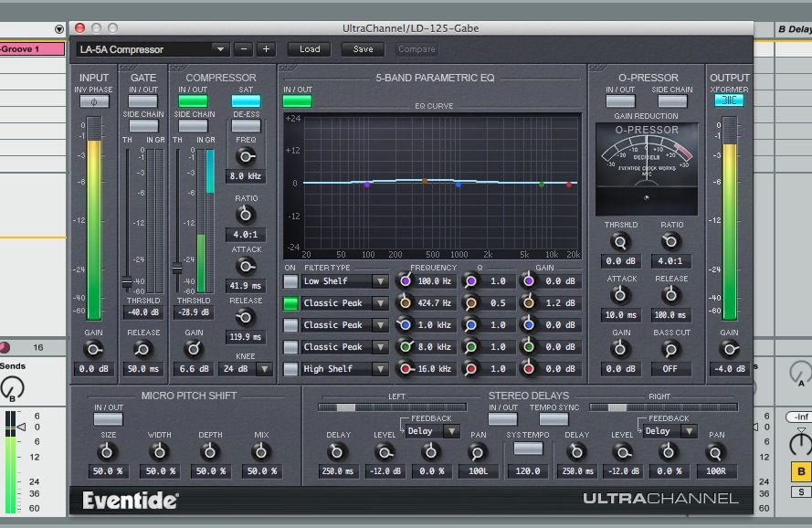This screenshot has width=812, height=528.
Task: Go to next preset with plus button
Action: tap(266, 49)
